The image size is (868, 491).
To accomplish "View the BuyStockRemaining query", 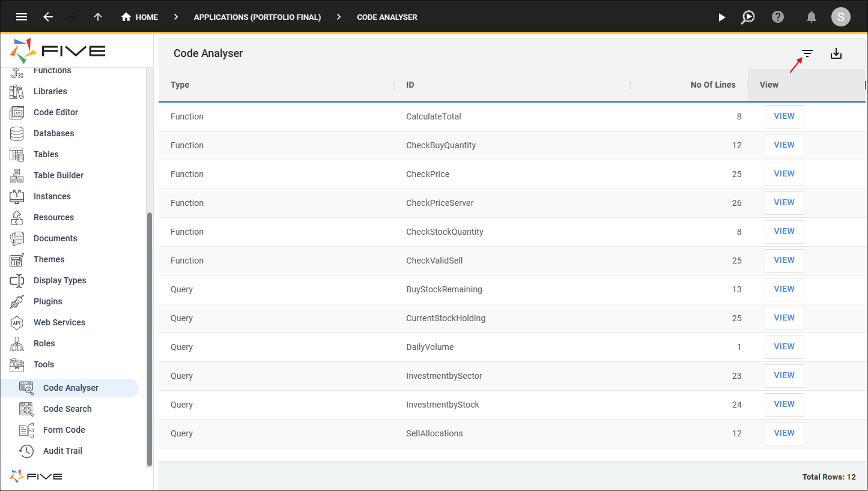I will [784, 289].
